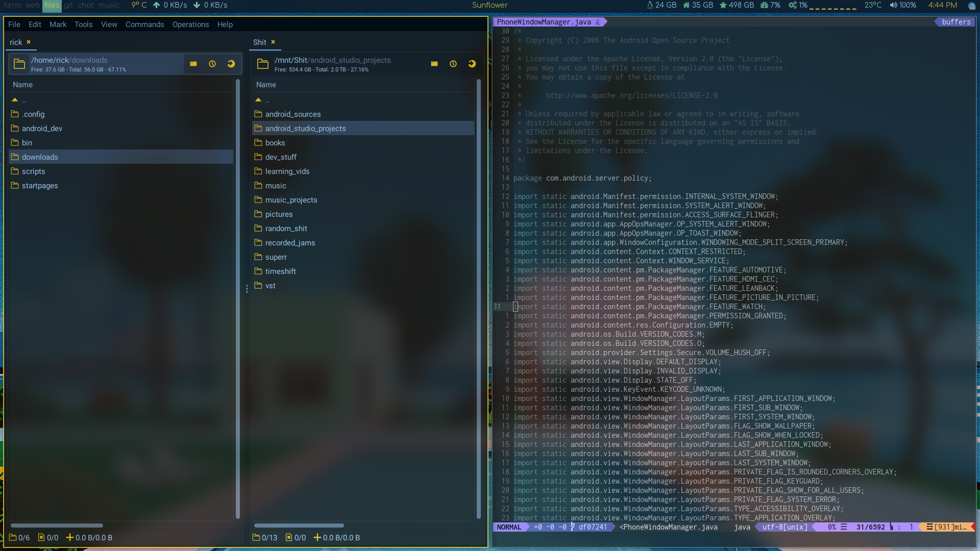
Task: Select books folder in right pane
Action: 363,143
